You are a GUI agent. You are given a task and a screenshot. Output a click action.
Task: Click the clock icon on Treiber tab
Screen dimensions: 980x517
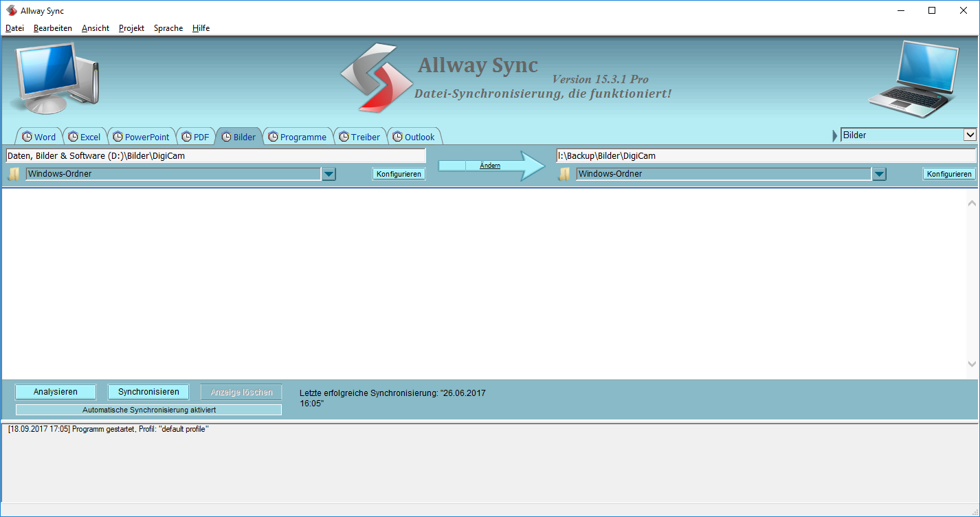pos(344,137)
